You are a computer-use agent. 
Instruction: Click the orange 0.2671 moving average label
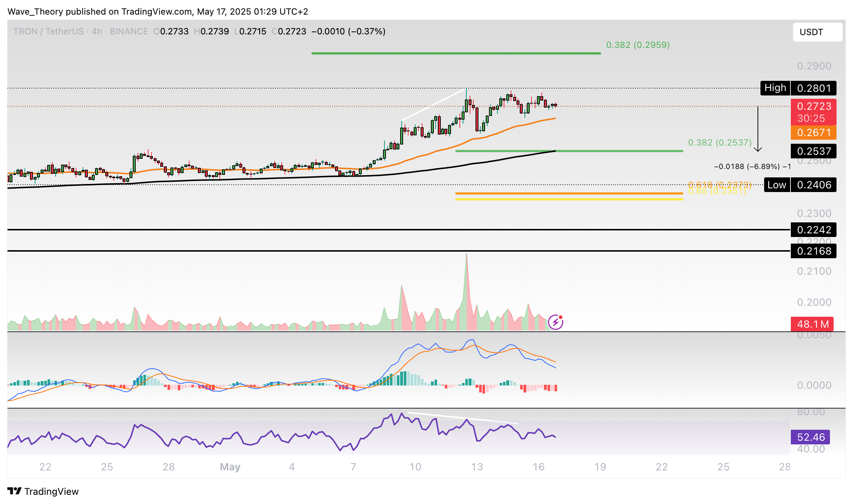(x=813, y=132)
